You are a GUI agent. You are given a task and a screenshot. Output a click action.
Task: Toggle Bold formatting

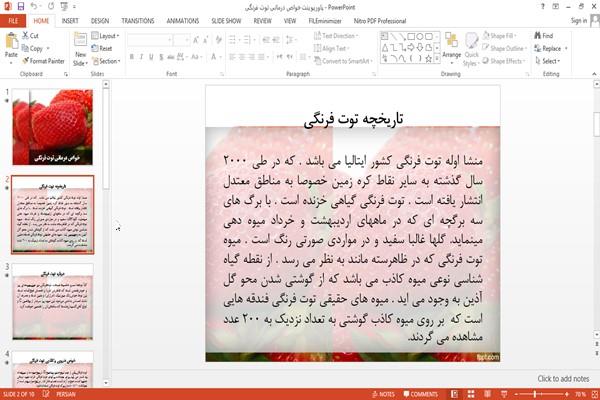132,57
